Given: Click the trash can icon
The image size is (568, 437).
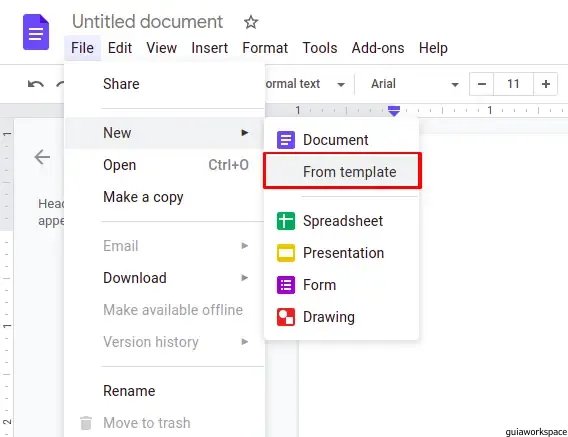Looking at the screenshot, I should point(86,423).
